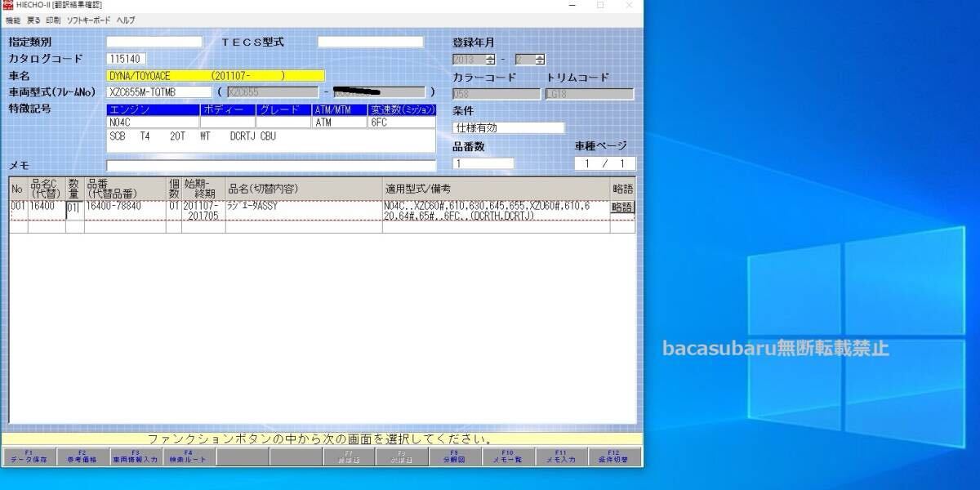Click the F2 参考価格 button
This screenshot has width=980, height=490.
pyautogui.click(x=82, y=457)
